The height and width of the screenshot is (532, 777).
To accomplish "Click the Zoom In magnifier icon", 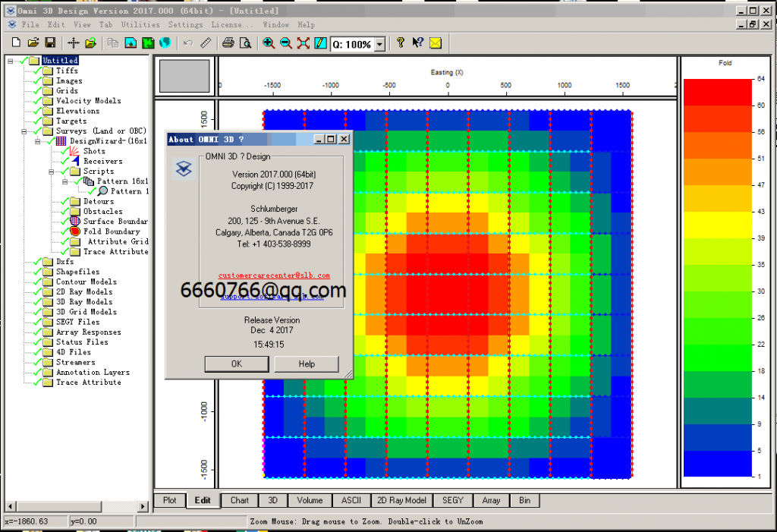I will (x=269, y=42).
